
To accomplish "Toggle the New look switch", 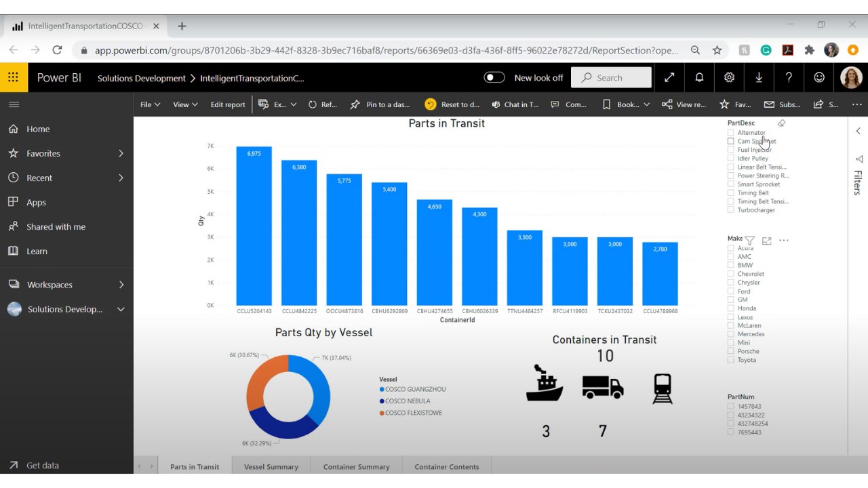I will click(x=494, y=77).
